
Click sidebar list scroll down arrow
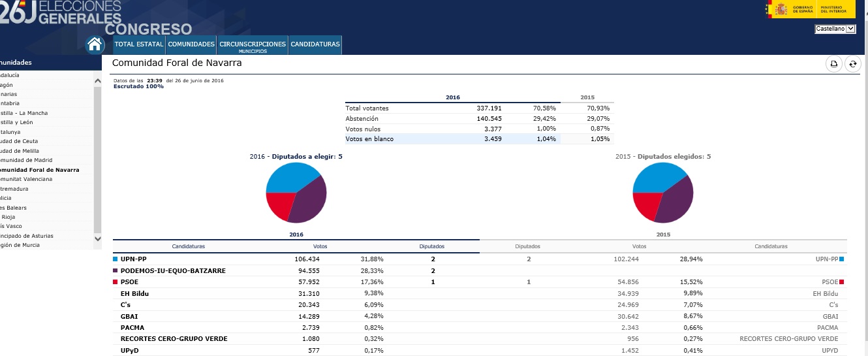point(98,239)
